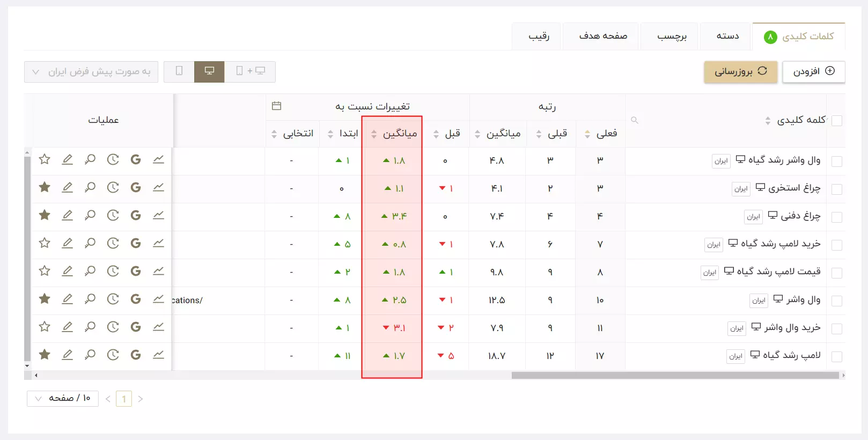Go to previous page arrow
868x440 pixels.
[x=108, y=399]
